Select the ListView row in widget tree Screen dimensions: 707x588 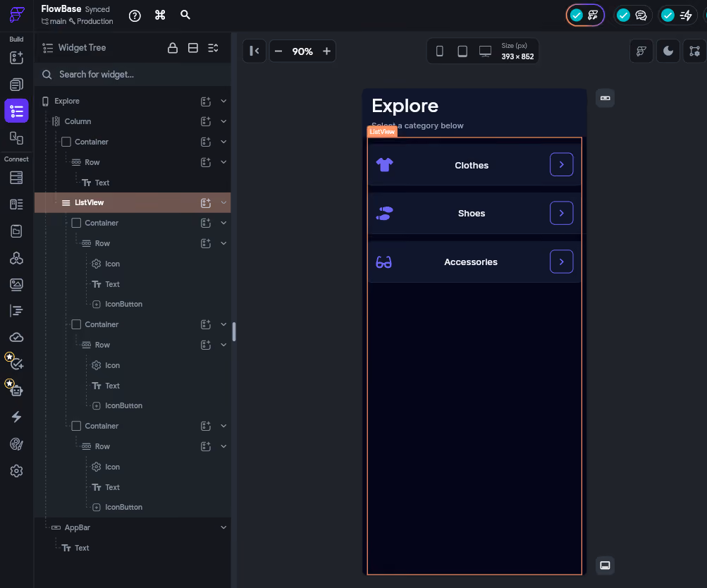tap(133, 202)
